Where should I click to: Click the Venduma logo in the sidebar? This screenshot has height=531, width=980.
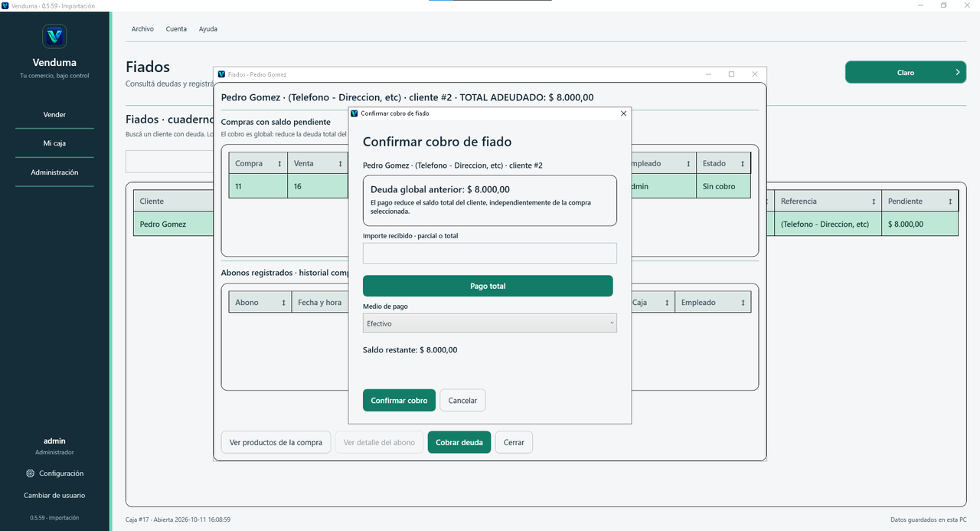(54, 36)
